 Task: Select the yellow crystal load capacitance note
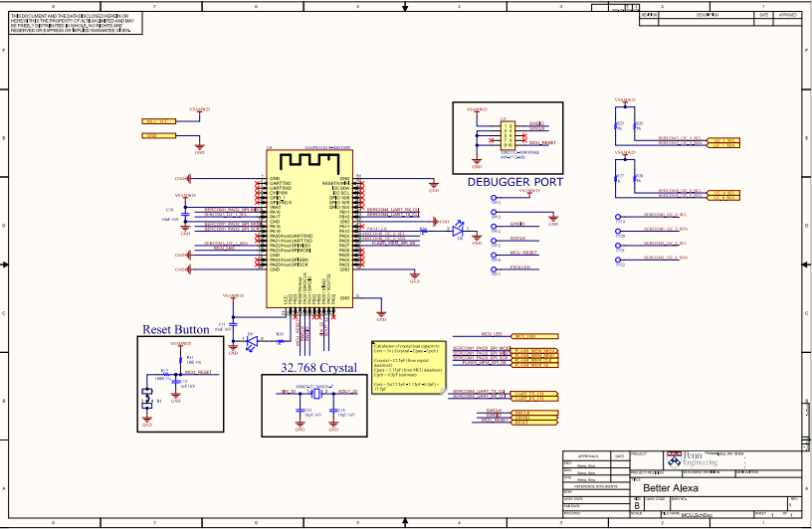(409, 368)
